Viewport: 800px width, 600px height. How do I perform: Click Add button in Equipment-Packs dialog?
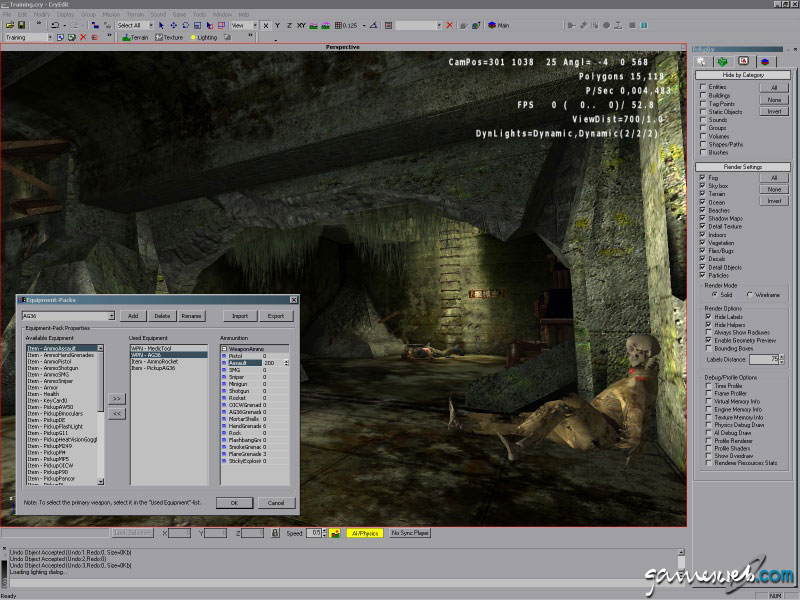coord(133,316)
